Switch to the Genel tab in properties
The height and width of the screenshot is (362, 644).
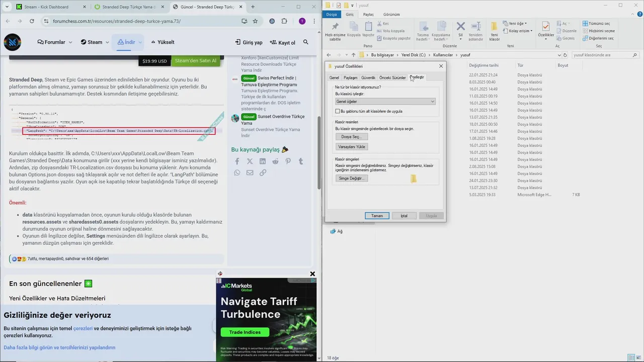click(334, 78)
